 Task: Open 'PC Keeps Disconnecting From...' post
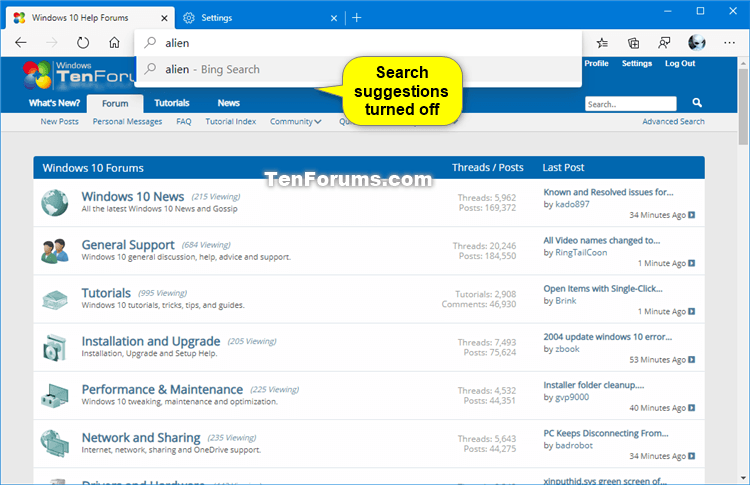tap(606, 433)
